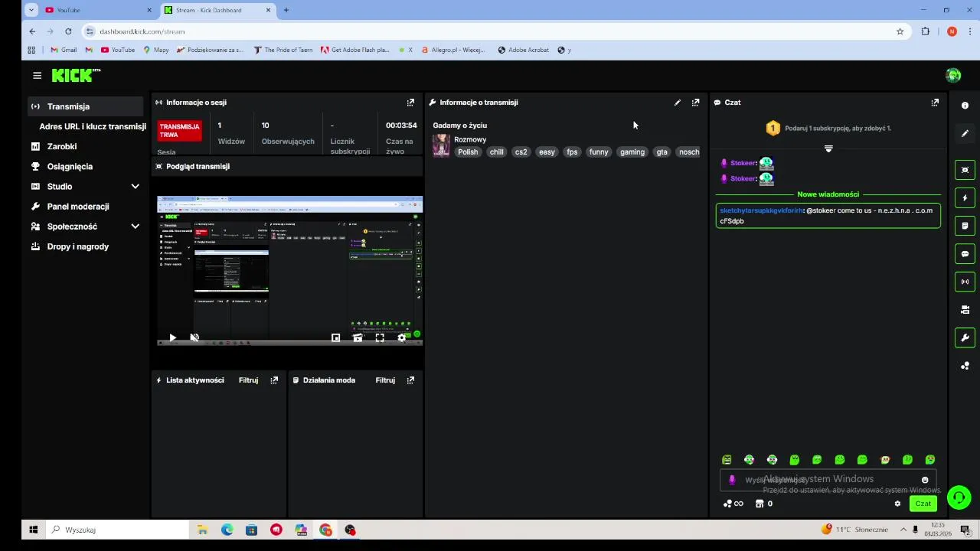Click the channel points icon in right sidebar

coord(965,366)
